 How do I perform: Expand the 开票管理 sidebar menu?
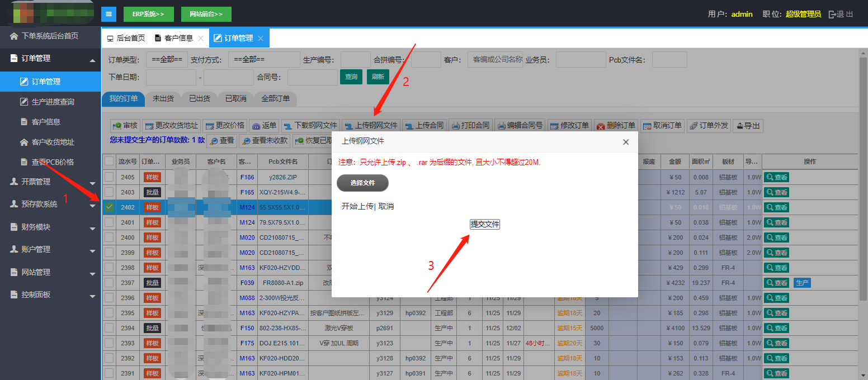[x=50, y=182]
